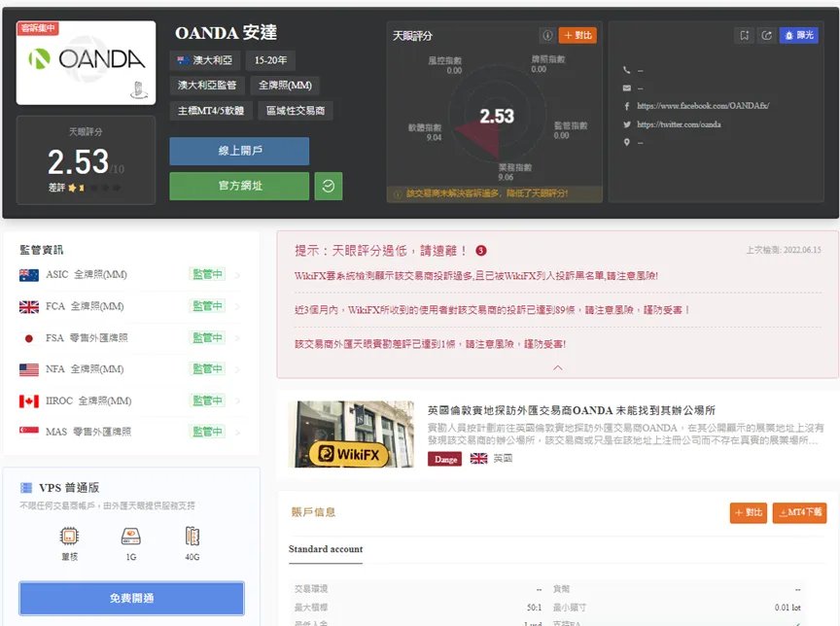Click the share icon in contact panel
The height and width of the screenshot is (626, 840).
(x=767, y=35)
